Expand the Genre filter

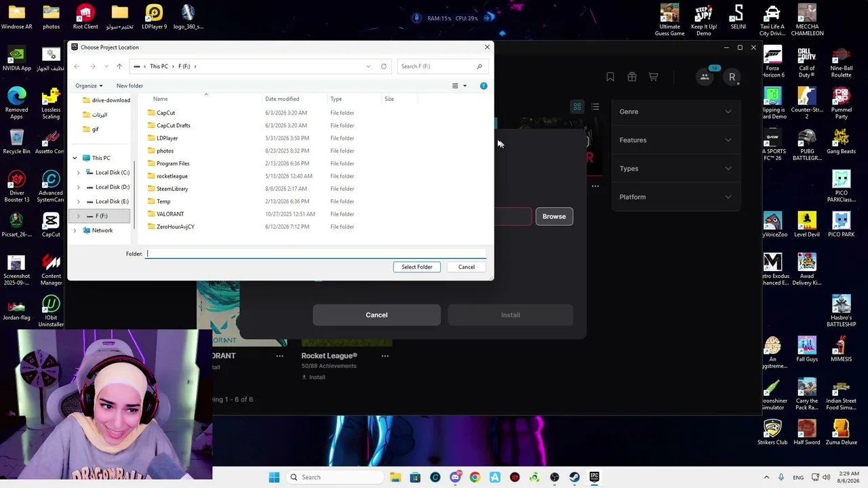(x=675, y=112)
